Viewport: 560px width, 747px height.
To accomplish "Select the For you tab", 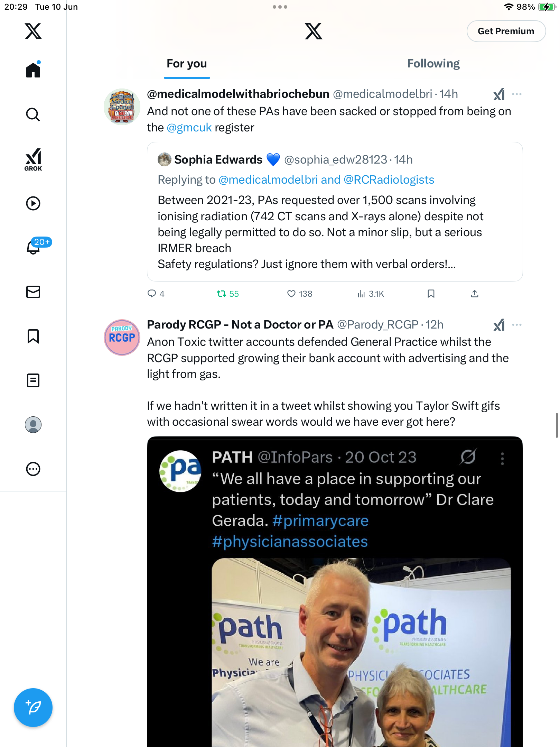I will coord(187,64).
